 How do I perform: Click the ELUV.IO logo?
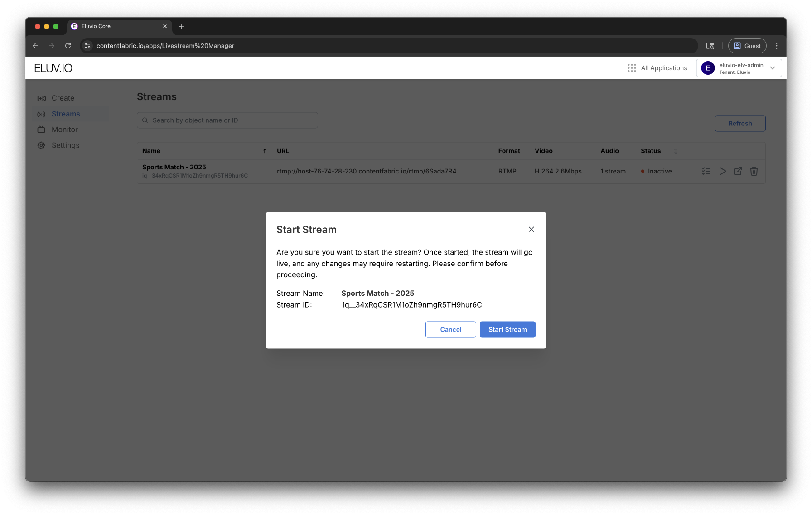pyautogui.click(x=53, y=68)
